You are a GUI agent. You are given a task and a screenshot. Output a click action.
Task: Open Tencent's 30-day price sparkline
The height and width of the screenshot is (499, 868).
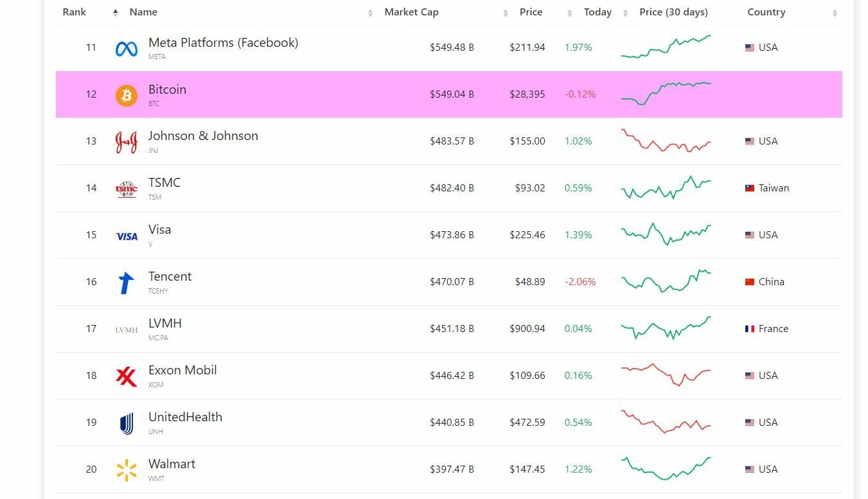(666, 281)
